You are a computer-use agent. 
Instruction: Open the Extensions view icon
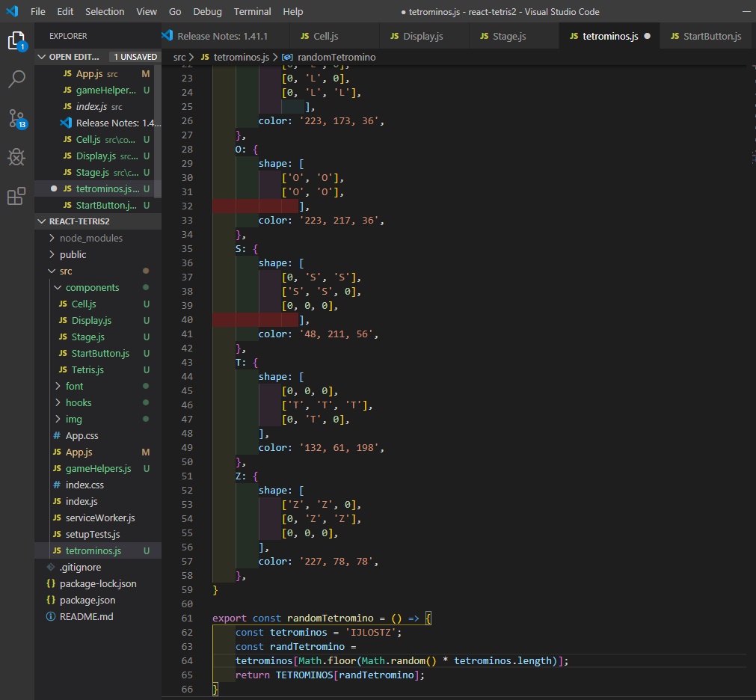pos(16,197)
